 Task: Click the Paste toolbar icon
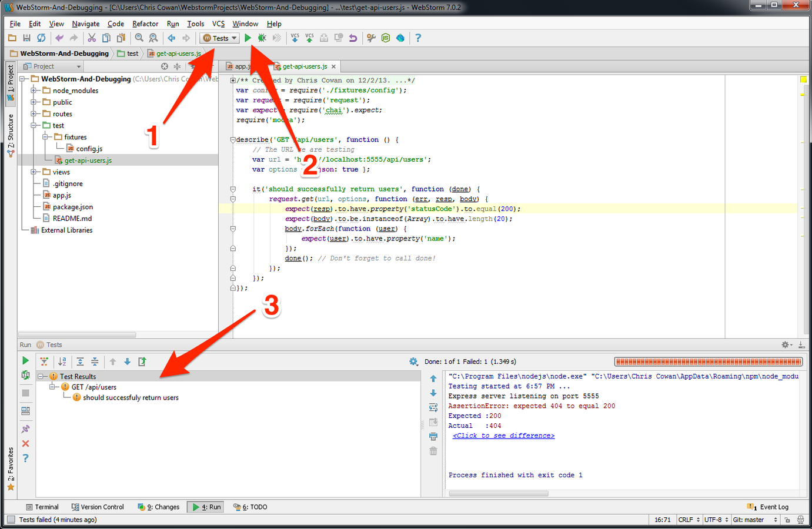click(121, 38)
